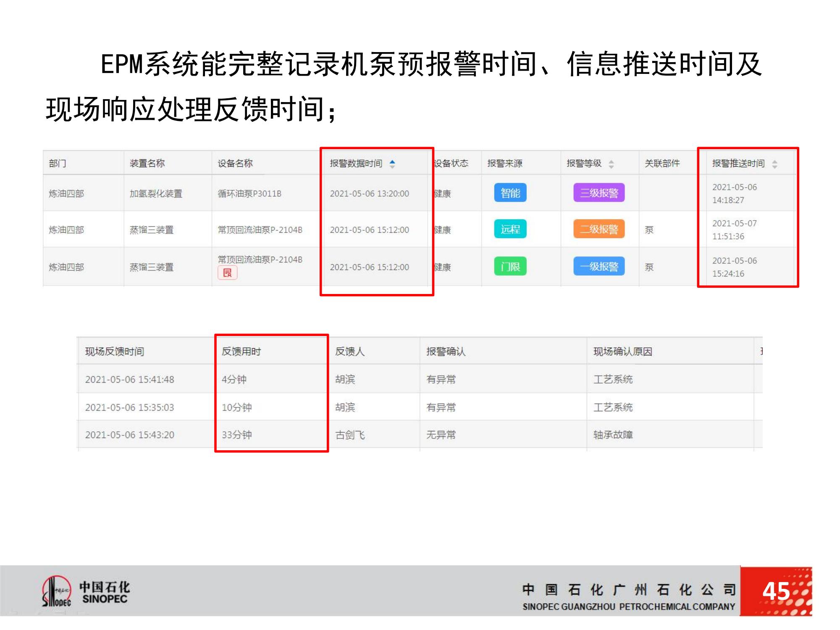The image size is (840, 630).
Task: Click feedback person 古剑飞
Action: point(350,435)
